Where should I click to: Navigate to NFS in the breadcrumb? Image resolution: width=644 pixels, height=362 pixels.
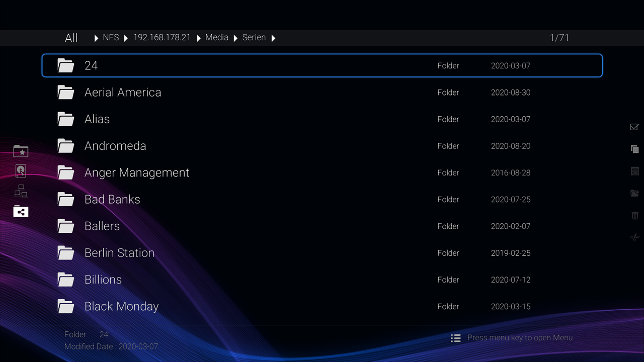(x=111, y=37)
